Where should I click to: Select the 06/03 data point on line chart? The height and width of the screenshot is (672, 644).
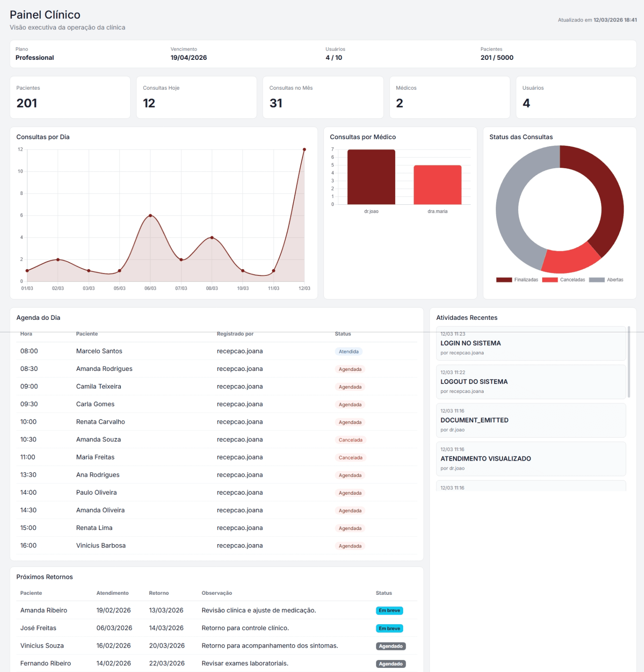point(150,216)
